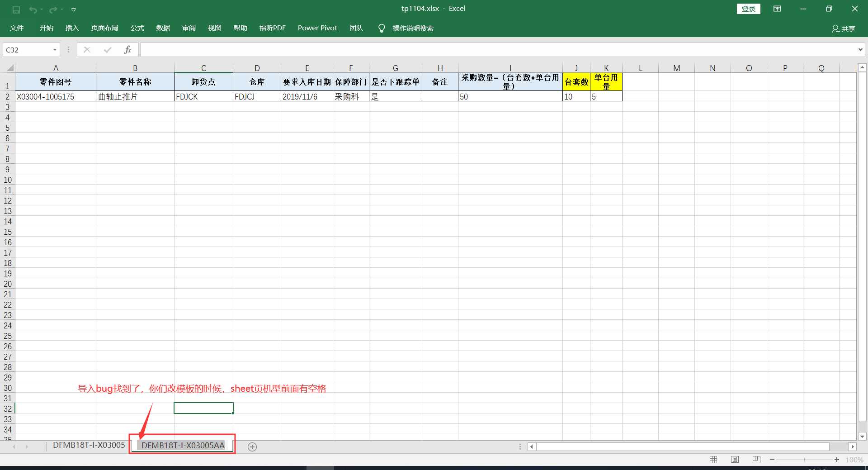Click the yellow 单台用量 header cell

tap(606, 82)
